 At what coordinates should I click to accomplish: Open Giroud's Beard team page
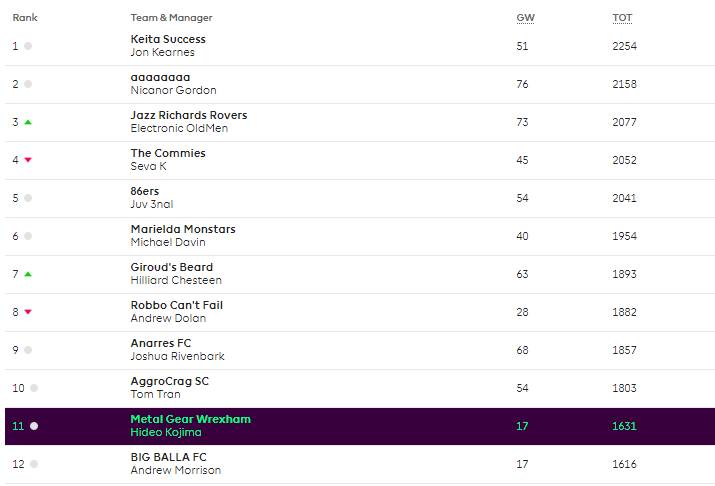pyautogui.click(x=171, y=267)
